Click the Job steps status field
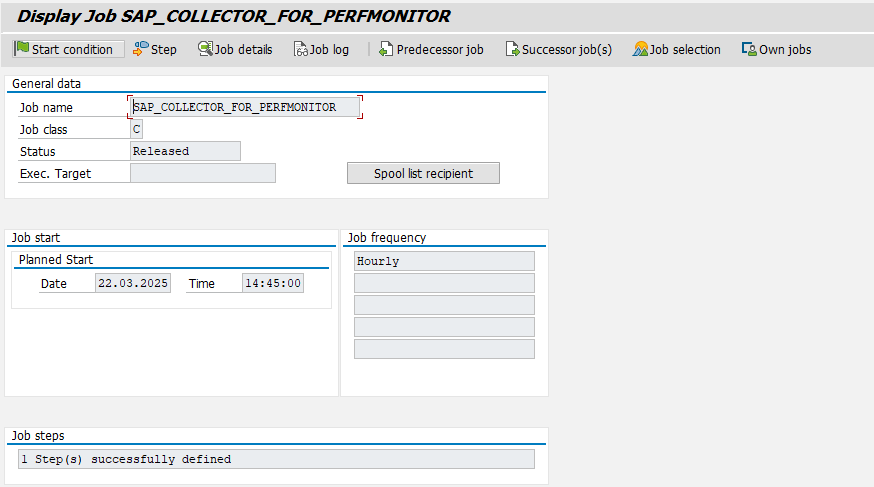This screenshot has width=874, height=487. 276,459
